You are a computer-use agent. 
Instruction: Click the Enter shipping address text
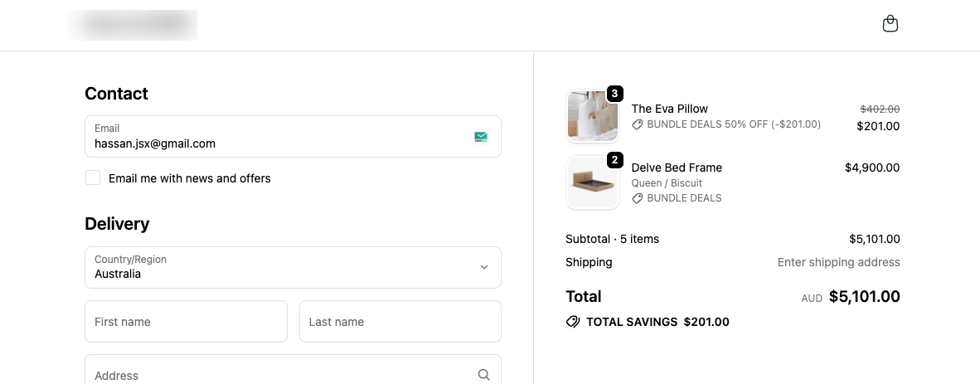838,262
